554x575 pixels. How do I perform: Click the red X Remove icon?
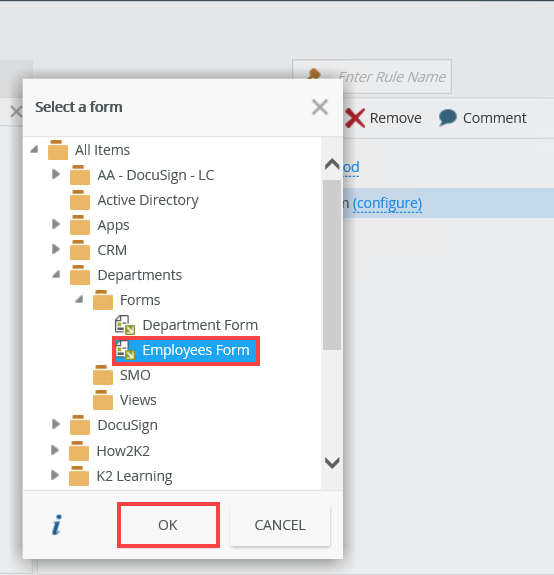click(355, 118)
